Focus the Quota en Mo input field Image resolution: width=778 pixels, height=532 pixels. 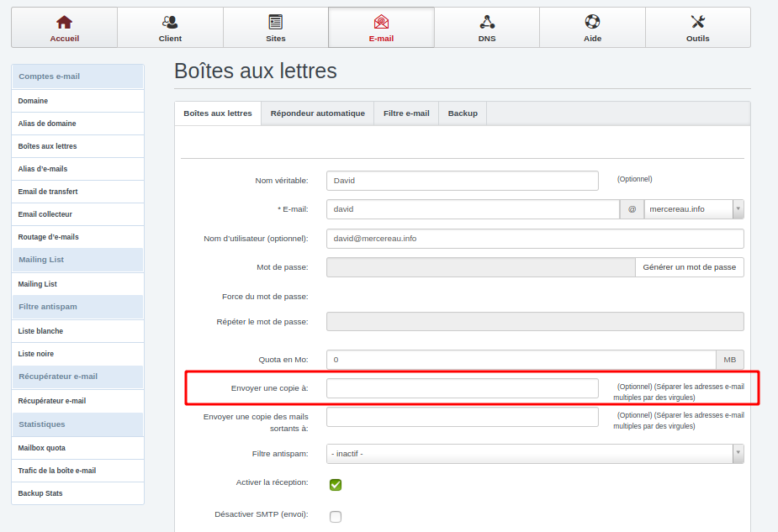click(x=521, y=360)
